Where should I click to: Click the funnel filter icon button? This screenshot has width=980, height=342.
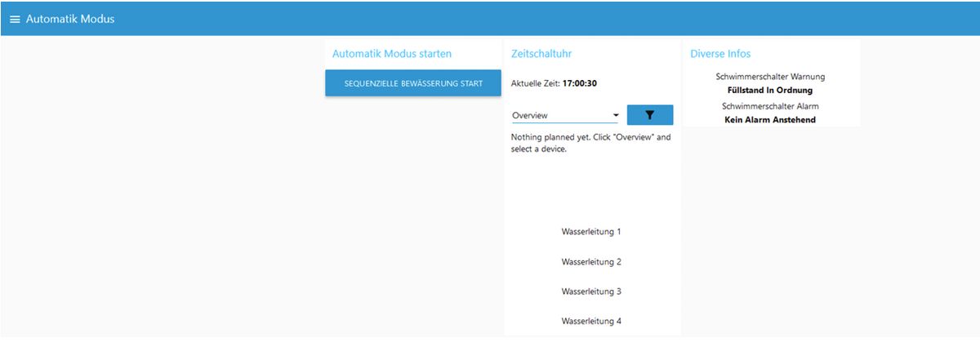click(x=650, y=115)
